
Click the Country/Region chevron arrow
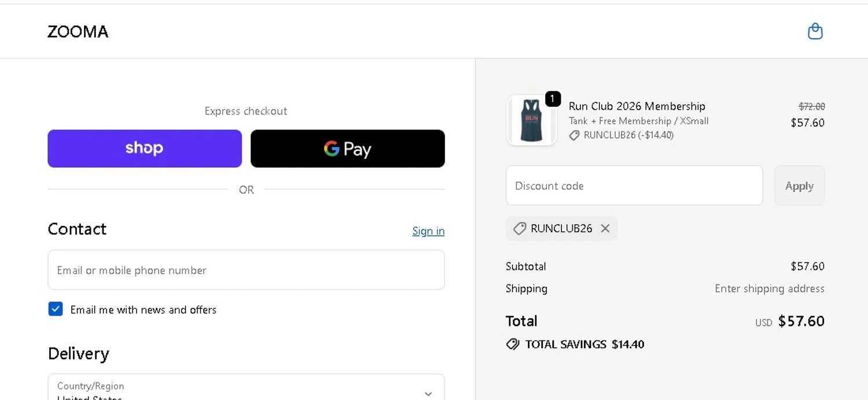[x=428, y=394]
